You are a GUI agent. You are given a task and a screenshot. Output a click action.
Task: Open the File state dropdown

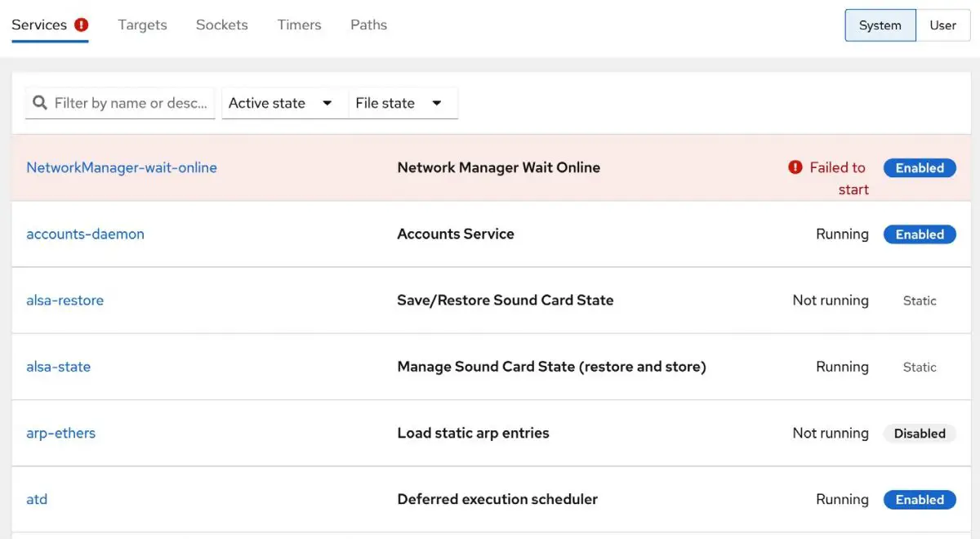point(401,103)
